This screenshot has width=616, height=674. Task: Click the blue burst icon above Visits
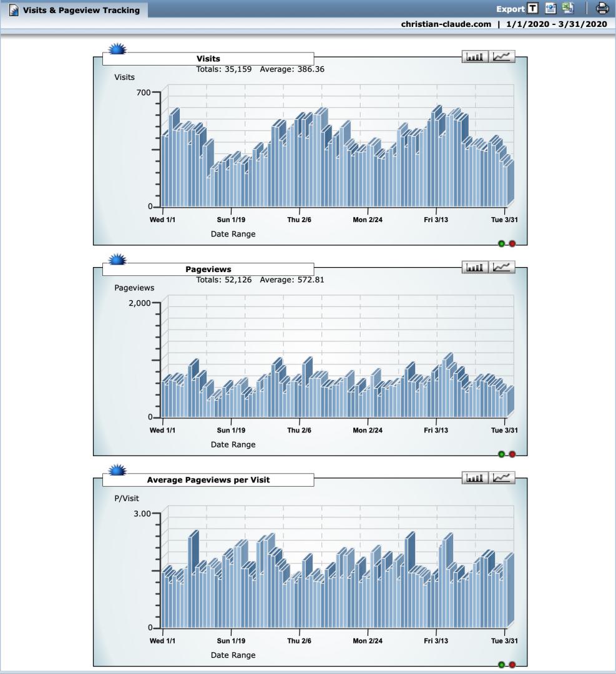click(117, 49)
